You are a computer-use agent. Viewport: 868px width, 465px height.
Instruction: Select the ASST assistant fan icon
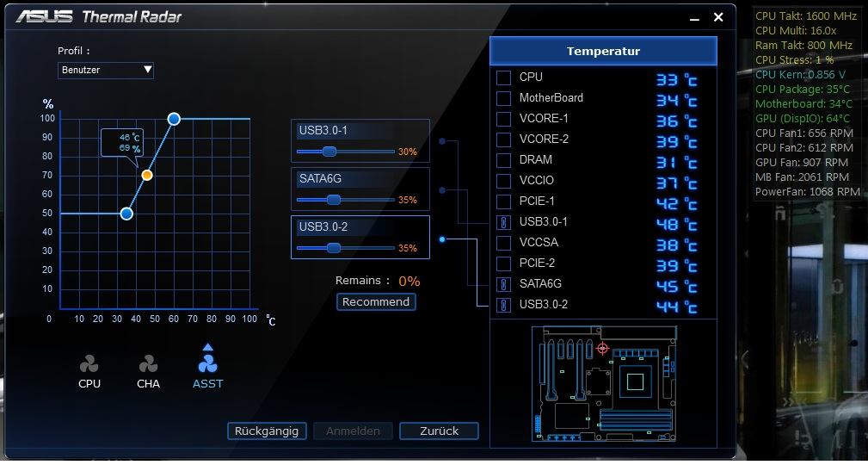[x=207, y=364]
